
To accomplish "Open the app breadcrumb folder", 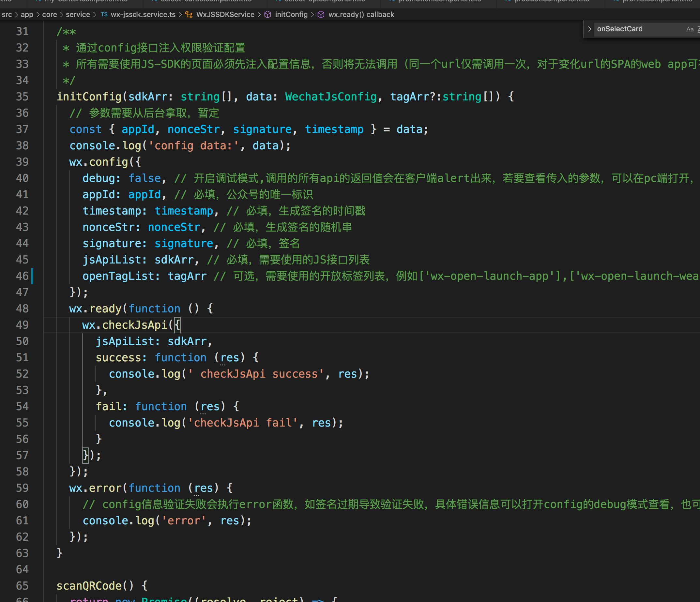I will 27,15.
